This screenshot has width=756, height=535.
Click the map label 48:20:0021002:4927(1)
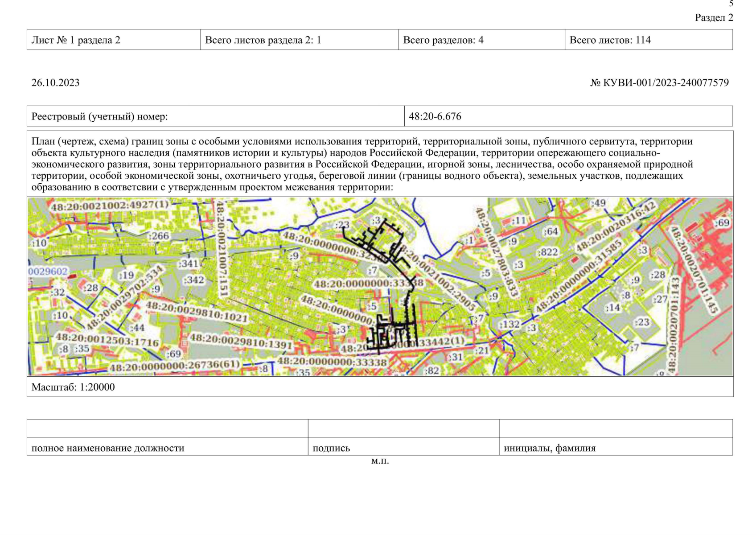click(x=110, y=206)
